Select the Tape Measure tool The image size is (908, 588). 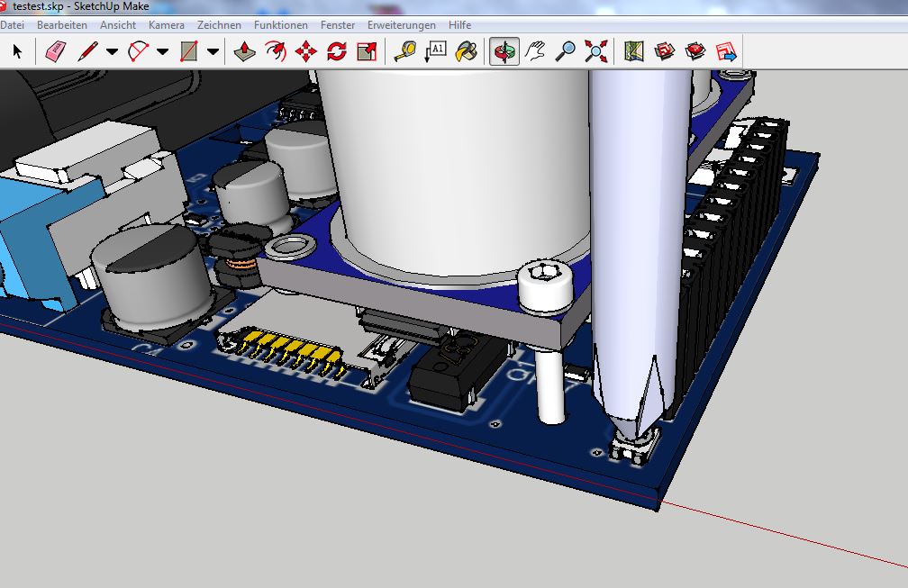coord(406,51)
